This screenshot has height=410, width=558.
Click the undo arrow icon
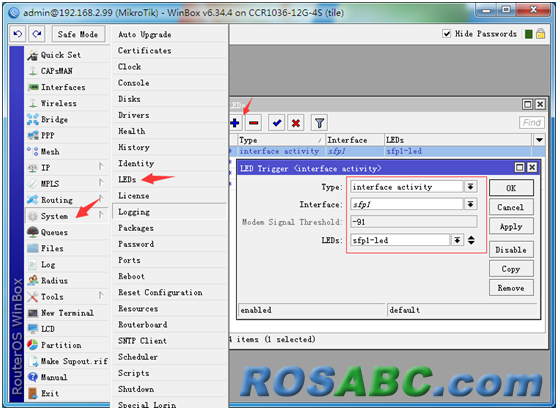(x=17, y=34)
